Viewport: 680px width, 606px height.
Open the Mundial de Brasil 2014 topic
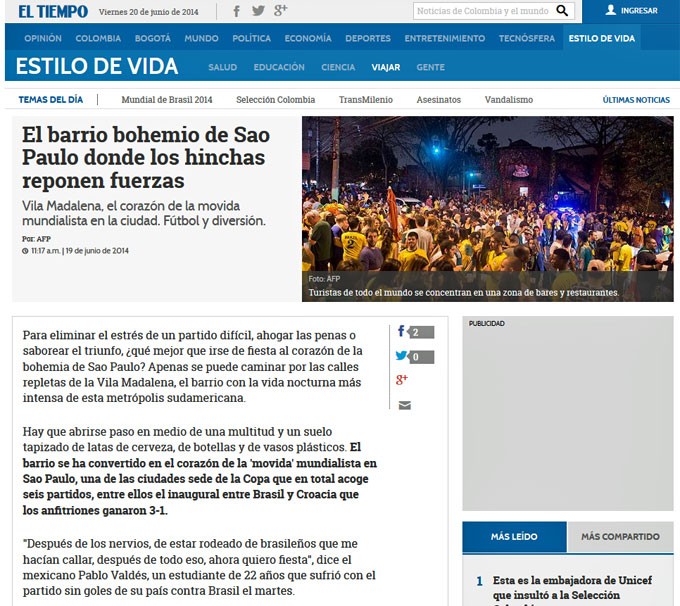167,100
